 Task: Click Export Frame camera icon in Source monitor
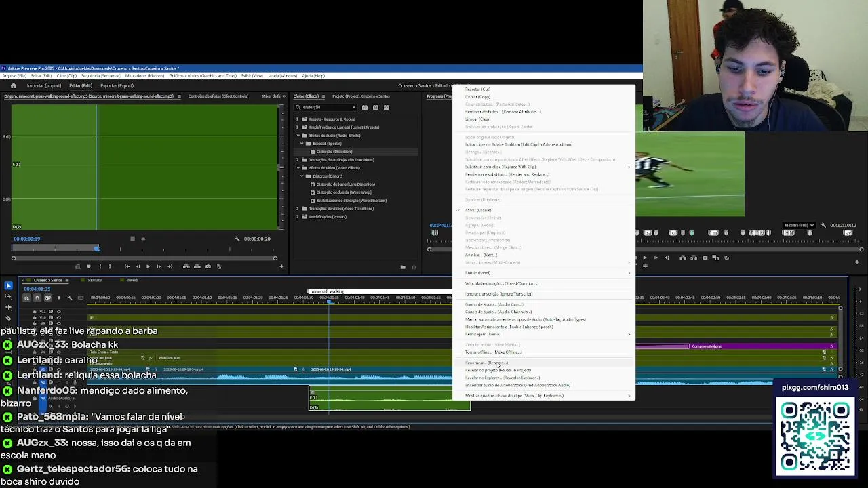point(208,266)
